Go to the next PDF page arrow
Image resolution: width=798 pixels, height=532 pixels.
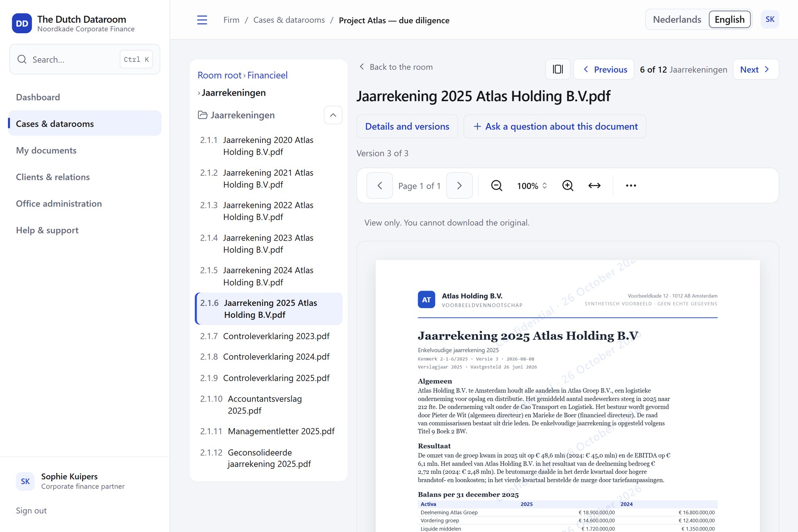459,185
